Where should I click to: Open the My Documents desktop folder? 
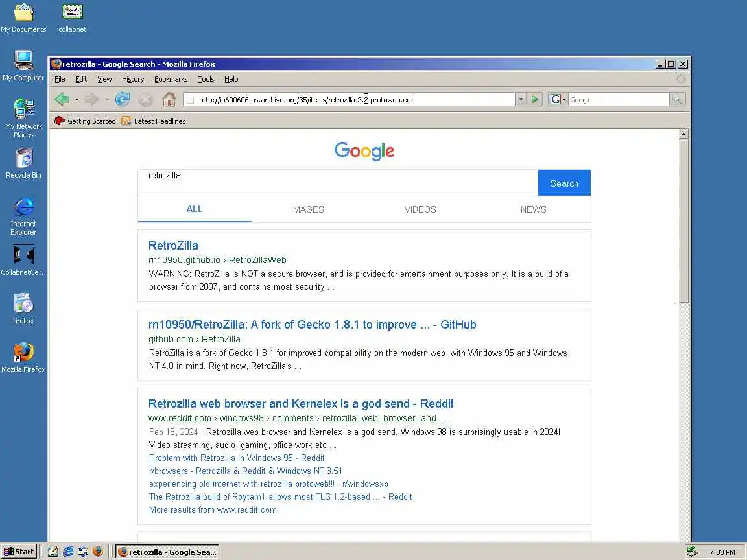[23, 18]
